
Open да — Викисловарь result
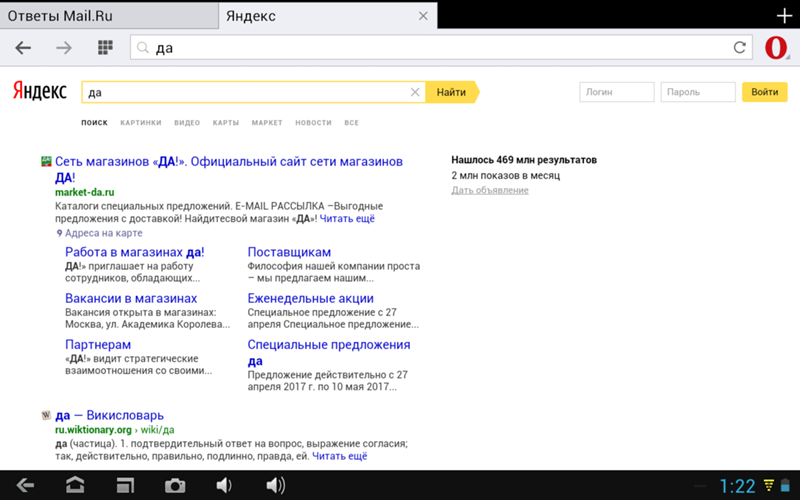tap(109, 415)
